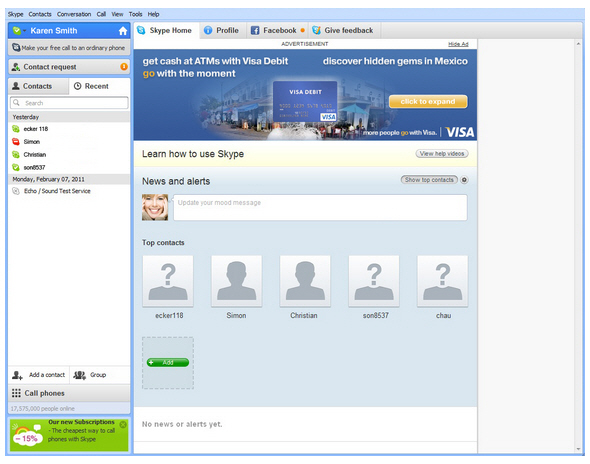Open Christian top contact avatar
The width and height of the screenshot is (590, 464).
(305, 281)
